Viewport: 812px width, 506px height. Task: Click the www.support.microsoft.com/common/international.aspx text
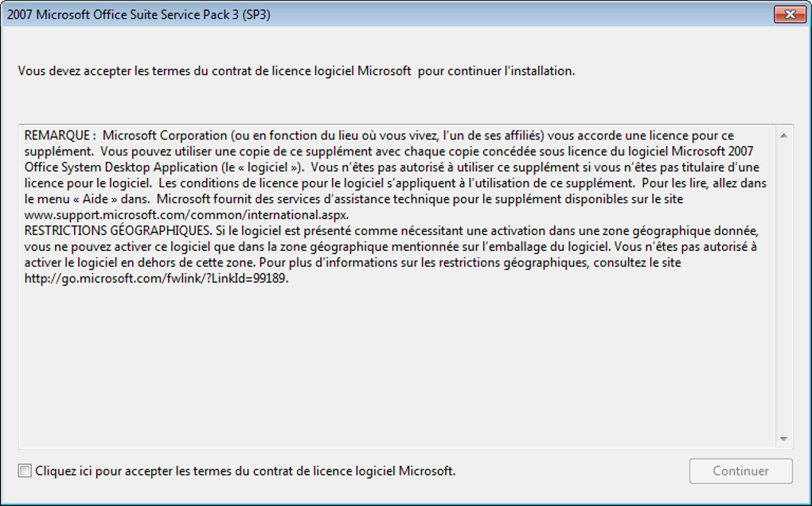pos(186,215)
